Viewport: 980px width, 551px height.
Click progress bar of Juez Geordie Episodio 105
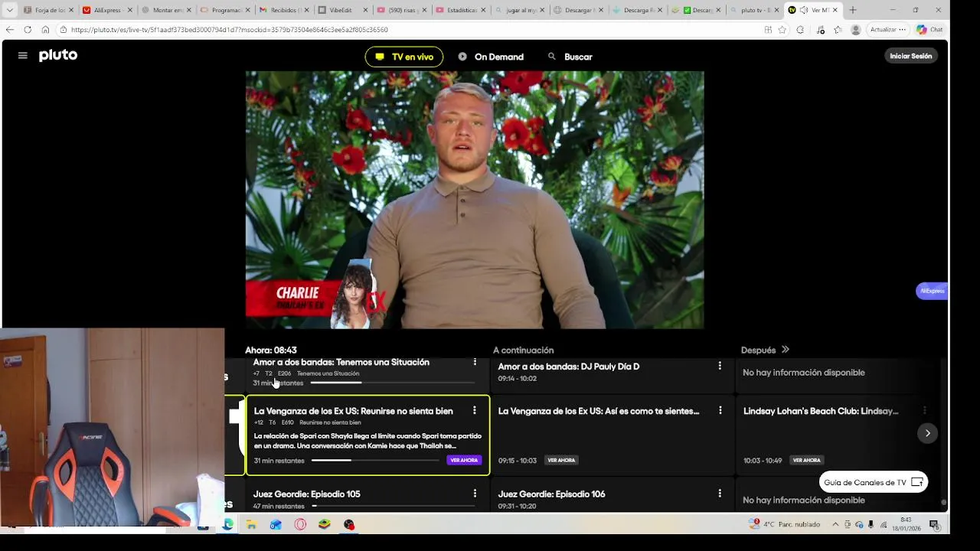point(393,506)
